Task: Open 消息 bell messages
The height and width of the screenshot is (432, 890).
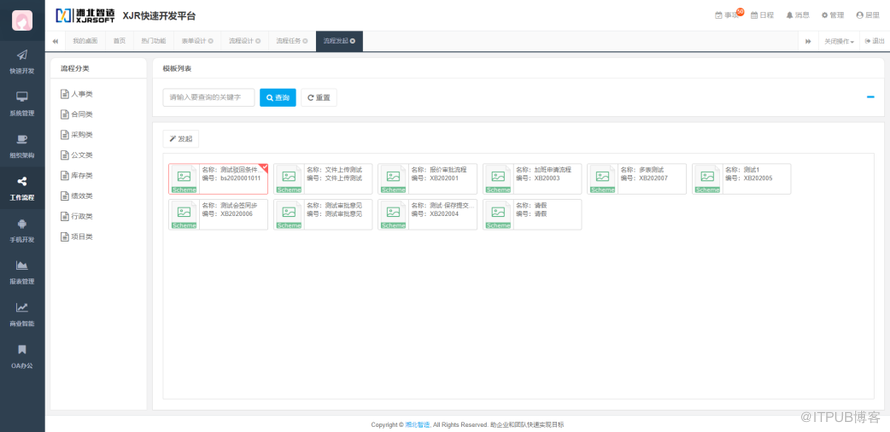Action: point(798,15)
